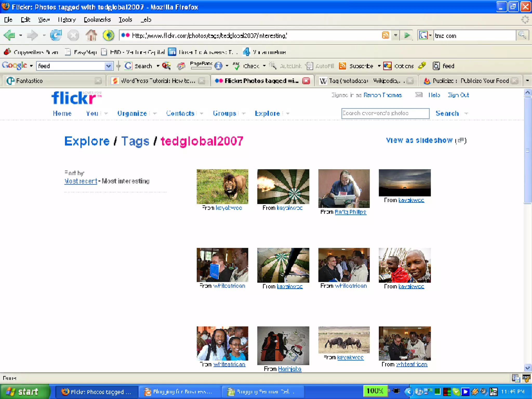Expand the Flickr Search options arrow
This screenshot has width=532, height=399.
tap(466, 114)
